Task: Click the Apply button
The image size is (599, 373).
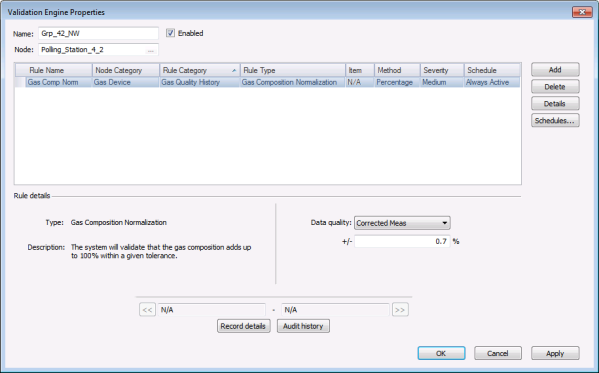Action: pos(555,353)
